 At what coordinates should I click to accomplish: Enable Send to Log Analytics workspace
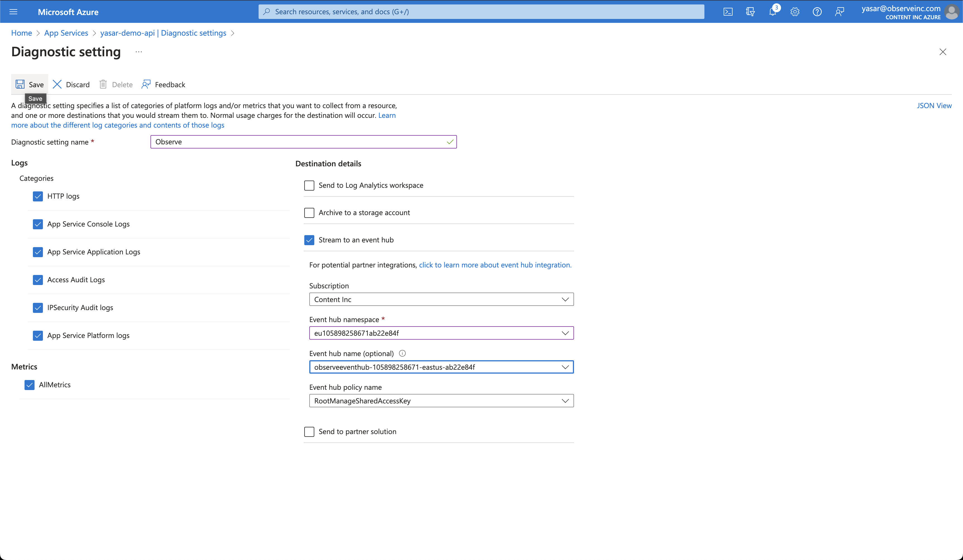point(309,185)
